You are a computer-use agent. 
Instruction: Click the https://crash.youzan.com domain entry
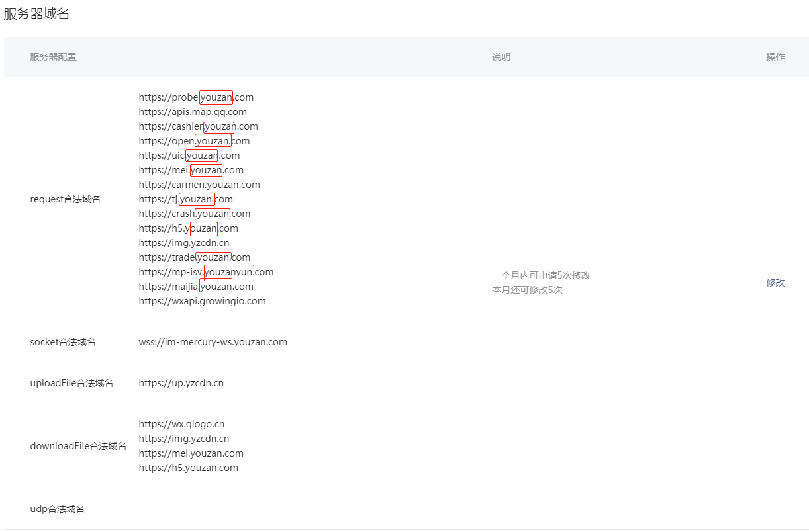click(195, 214)
